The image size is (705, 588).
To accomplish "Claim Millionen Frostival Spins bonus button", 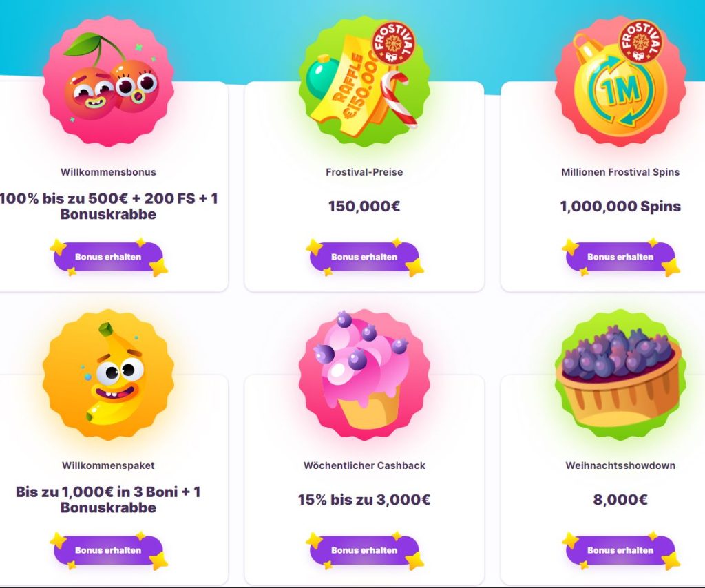I will pyautogui.click(x=620, y=257).
